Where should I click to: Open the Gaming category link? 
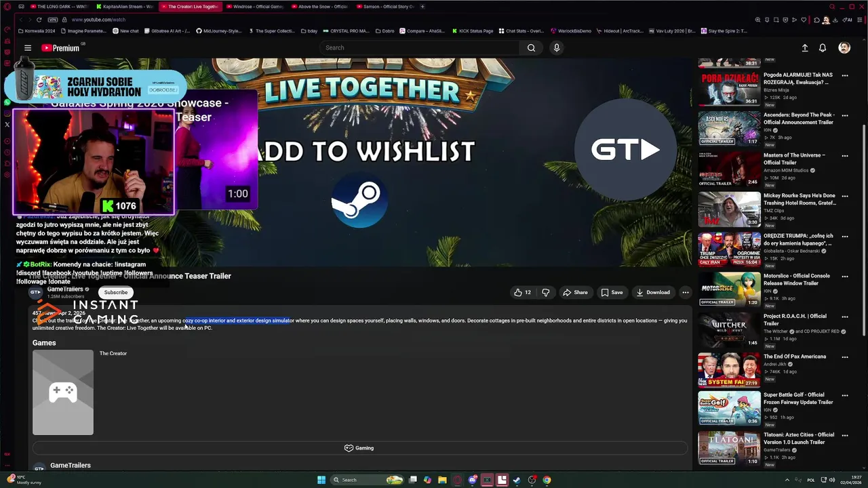point(359,448)
